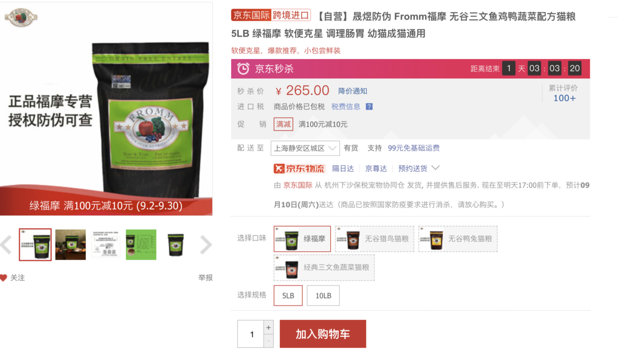Select the 无谷猎鸟猫粮 flavor option
This screenshot has width=618, height=364.
click(x=374, y=239)
